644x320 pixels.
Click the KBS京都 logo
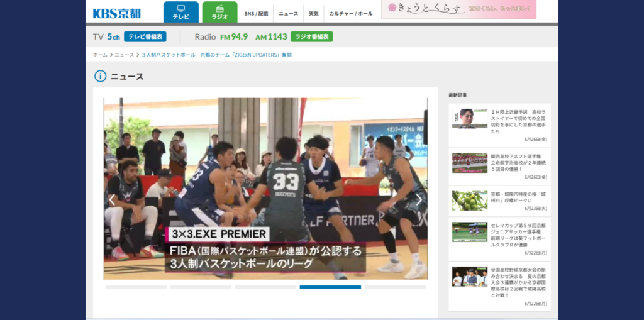(x=116, y=14)
